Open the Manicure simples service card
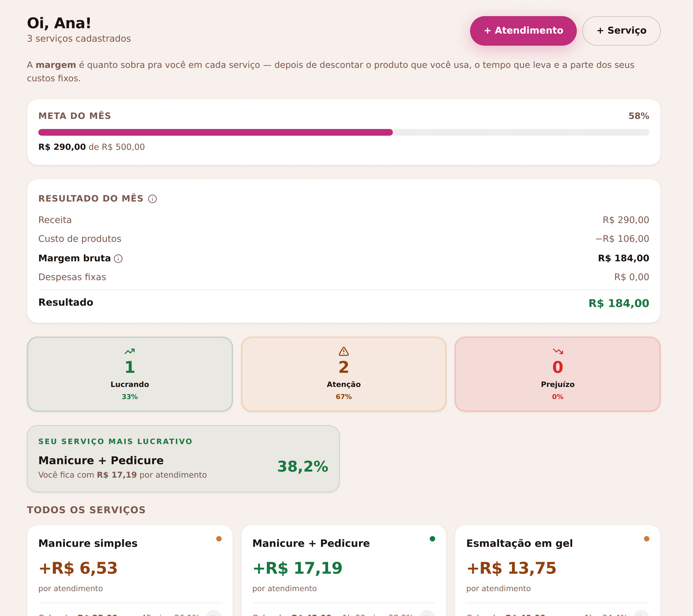 130,571
